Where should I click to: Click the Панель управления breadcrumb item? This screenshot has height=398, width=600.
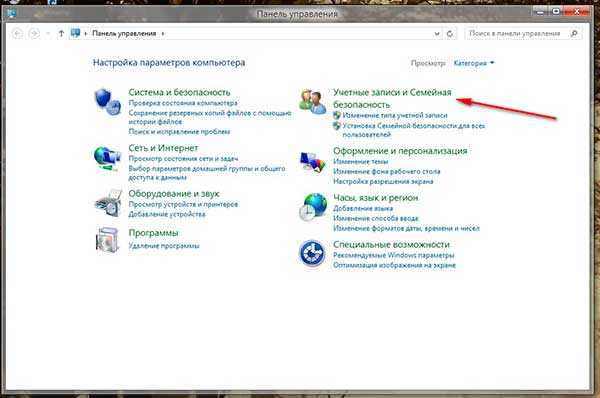[x=124, y=33]
